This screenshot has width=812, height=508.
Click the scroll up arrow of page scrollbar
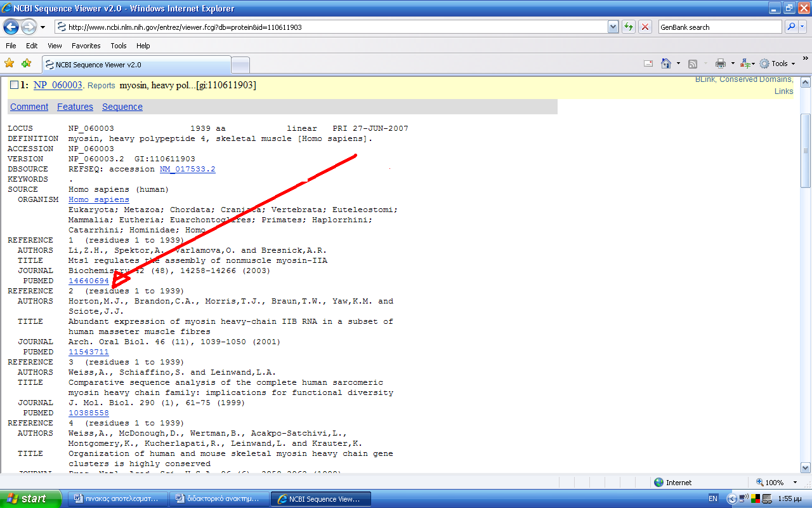click(x=806, y=82)
